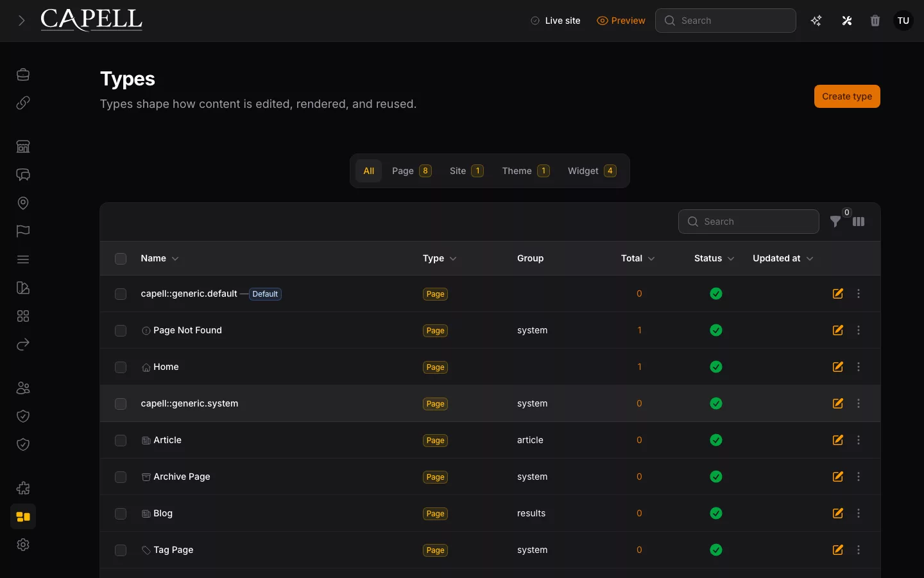Open the chat bubbles icon in sidebar
The width and height of the screenshot is (924, 578).
[x=23, y=175]
